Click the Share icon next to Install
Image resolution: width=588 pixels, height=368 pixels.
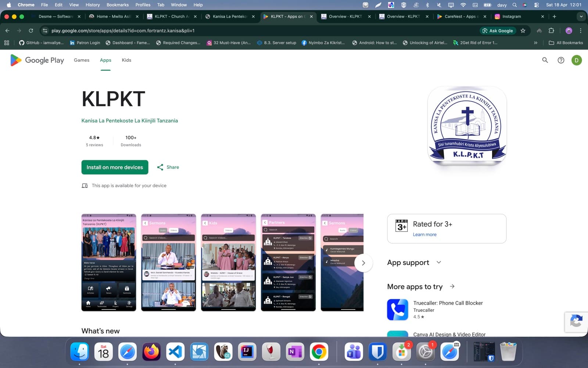click(x=161, y=167)
